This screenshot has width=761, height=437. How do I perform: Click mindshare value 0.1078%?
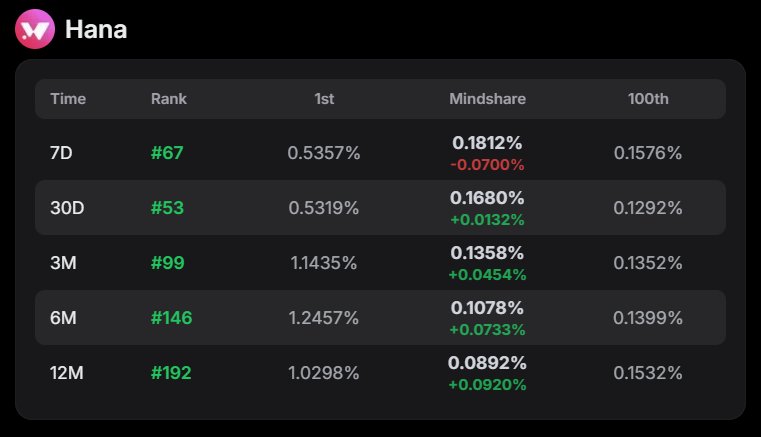(x=487, y=308)
